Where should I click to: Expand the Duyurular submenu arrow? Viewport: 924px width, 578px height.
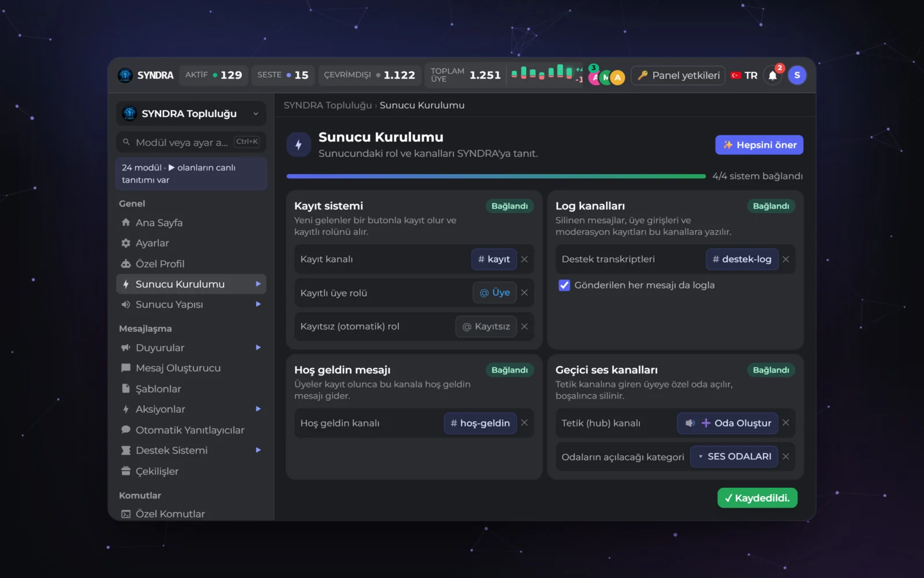point(258,347)
